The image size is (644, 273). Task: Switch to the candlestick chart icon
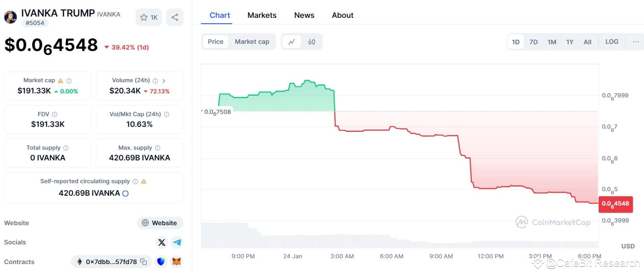click(x=311, y=42)
